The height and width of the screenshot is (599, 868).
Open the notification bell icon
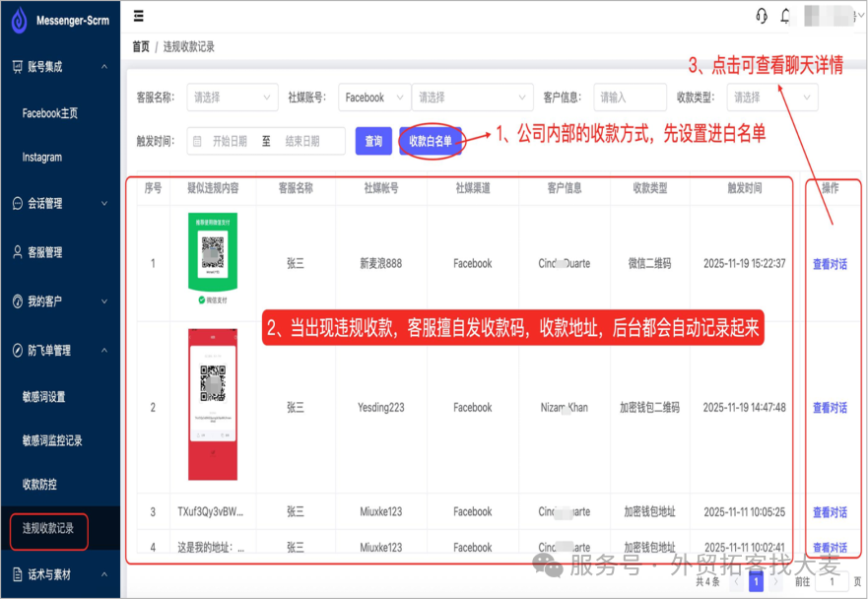point(785,16)
